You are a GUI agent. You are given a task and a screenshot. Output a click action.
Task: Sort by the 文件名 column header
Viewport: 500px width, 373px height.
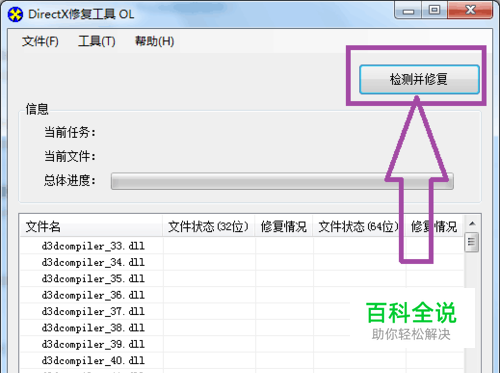91,227
